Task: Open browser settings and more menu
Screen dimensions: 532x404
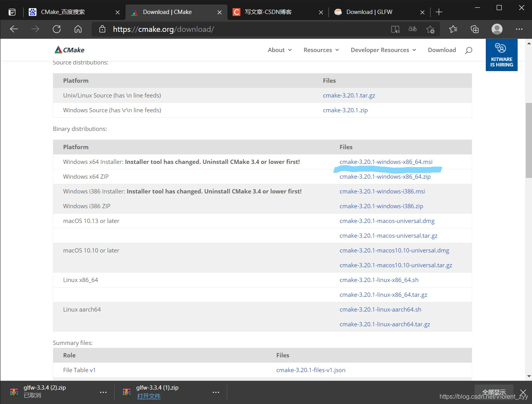Action: coord(519,29)
